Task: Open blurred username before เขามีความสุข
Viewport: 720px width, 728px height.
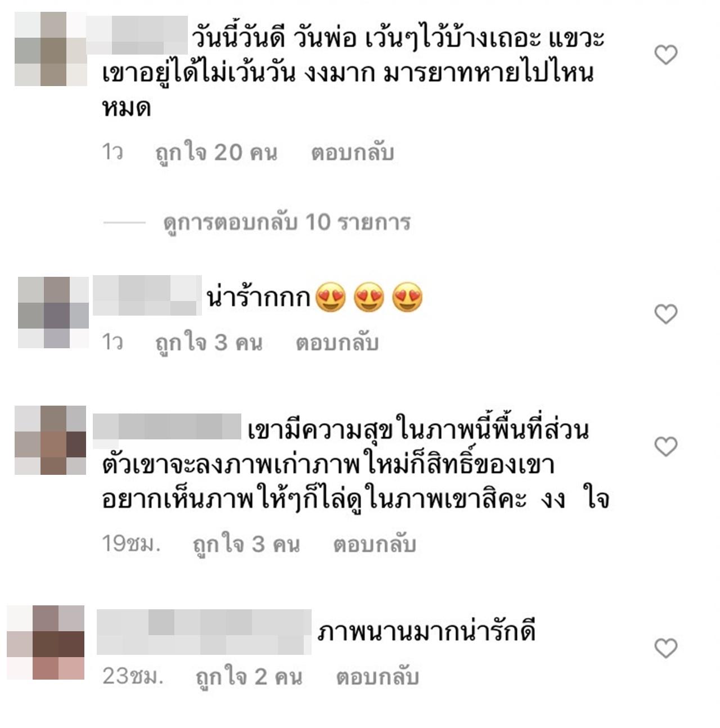Action: tap(166, 426)
